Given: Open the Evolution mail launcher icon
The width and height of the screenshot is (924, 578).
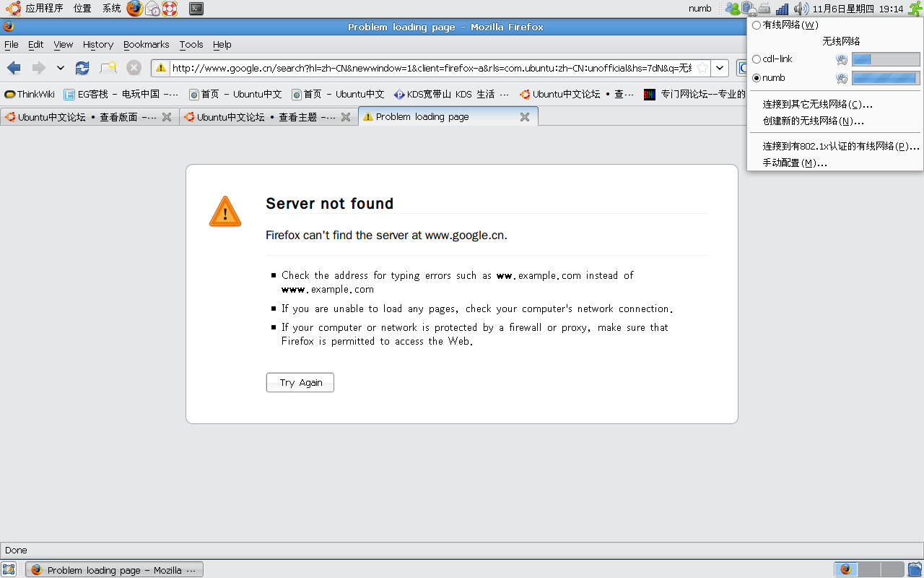Looking at the screenshot, I should point(152,9).
